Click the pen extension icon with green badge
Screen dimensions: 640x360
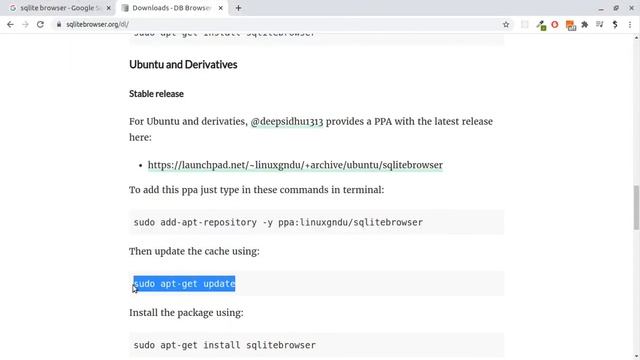pyautogui.click(x=541, y=25)
